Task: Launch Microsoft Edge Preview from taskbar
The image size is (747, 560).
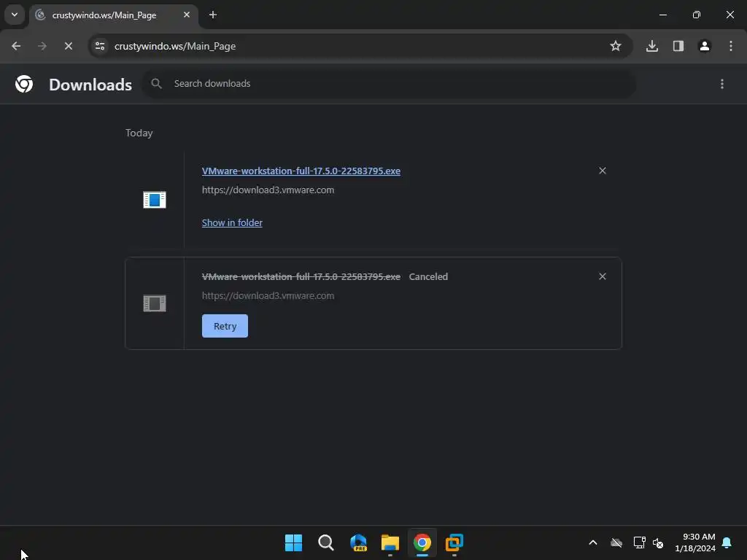Action: pos(358,542)
